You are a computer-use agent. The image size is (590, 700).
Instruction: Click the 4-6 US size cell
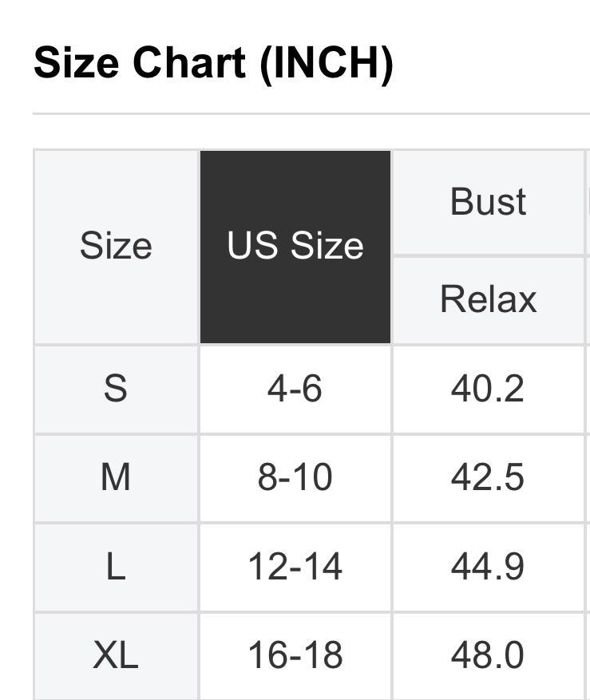[295, 390]
